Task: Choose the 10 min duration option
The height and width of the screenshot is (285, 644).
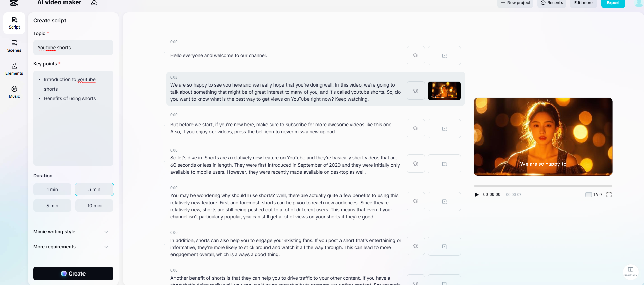Action: tap(94, 206)
